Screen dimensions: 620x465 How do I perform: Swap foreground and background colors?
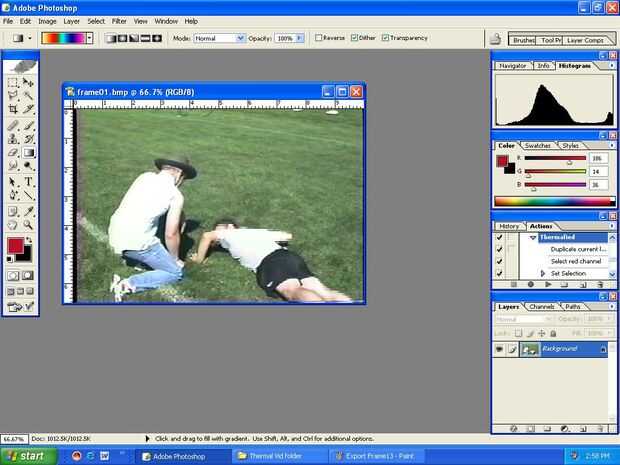coord(29,240)
